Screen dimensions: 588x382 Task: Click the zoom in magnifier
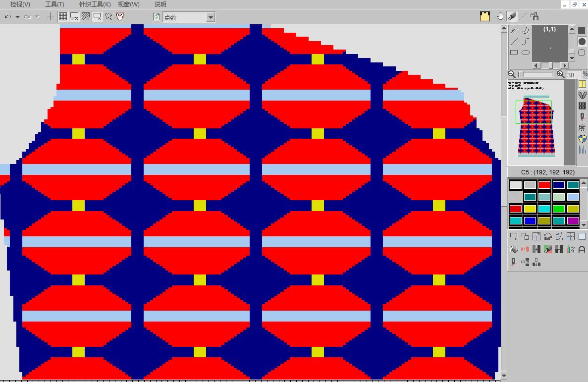pos(560,74)
